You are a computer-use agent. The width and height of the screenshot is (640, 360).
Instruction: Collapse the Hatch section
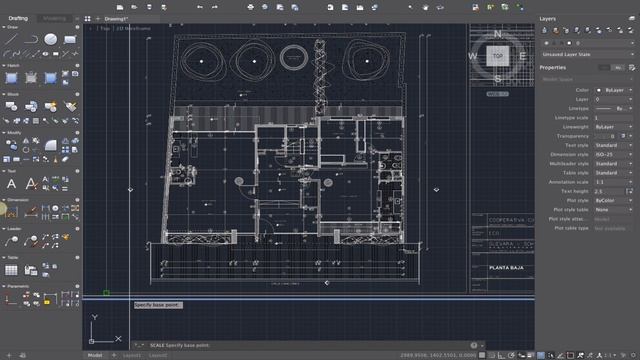click(4, 65)
